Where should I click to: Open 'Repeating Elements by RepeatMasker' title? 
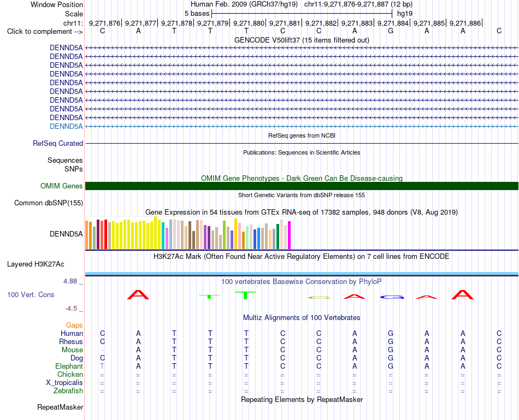point(302,399)
